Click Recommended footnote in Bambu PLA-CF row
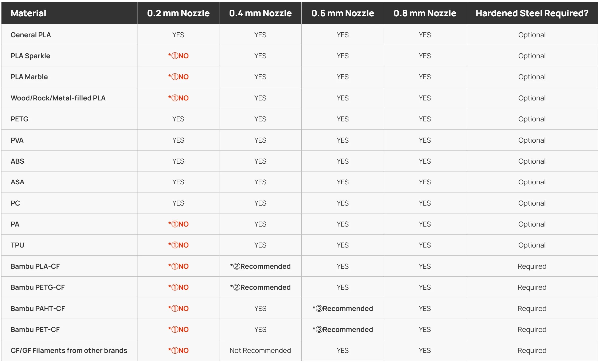 point(260,266)
